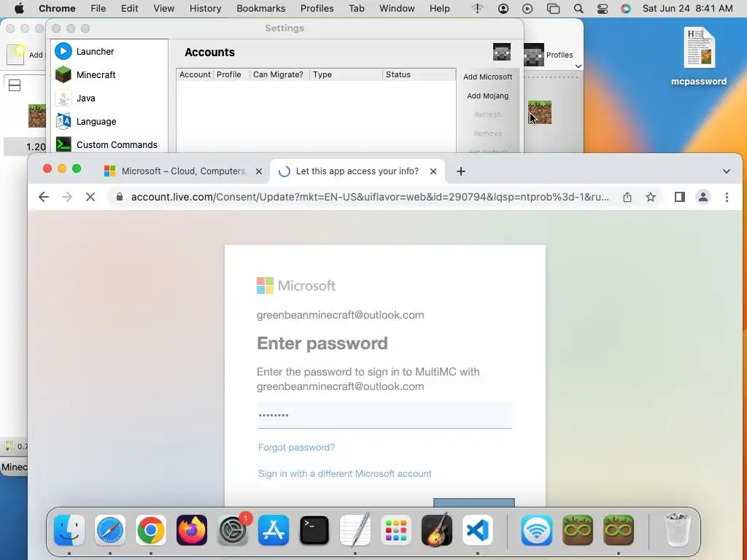Screen dimensions: 747x560
Task: Open Launchpad from the Dock
Action: pos(396,530)
